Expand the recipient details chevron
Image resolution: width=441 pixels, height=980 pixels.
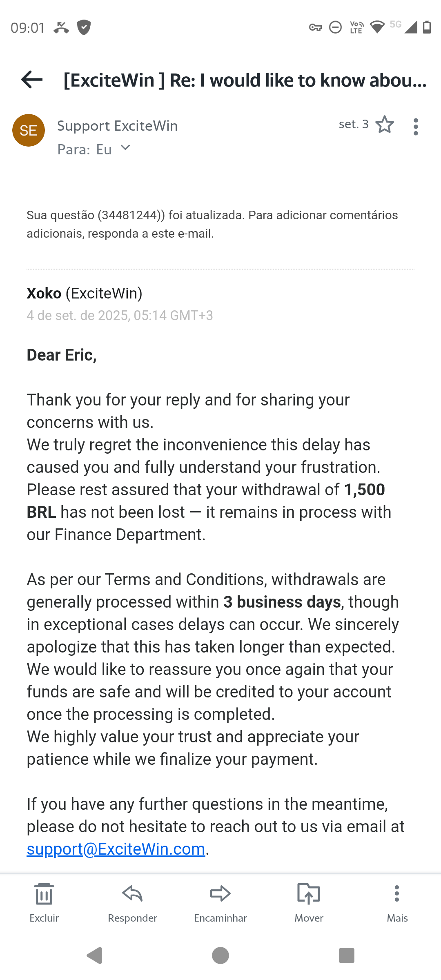(x=125, y=148)
